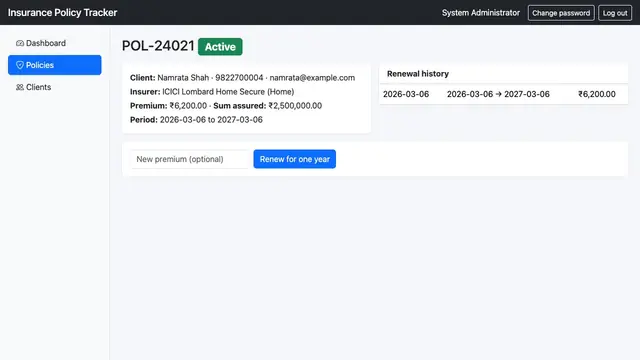Screen dimensions: 640x360
Task: Click the renewal range 2026-03-06 → 2027-03-06
Action: coord(498,94)
